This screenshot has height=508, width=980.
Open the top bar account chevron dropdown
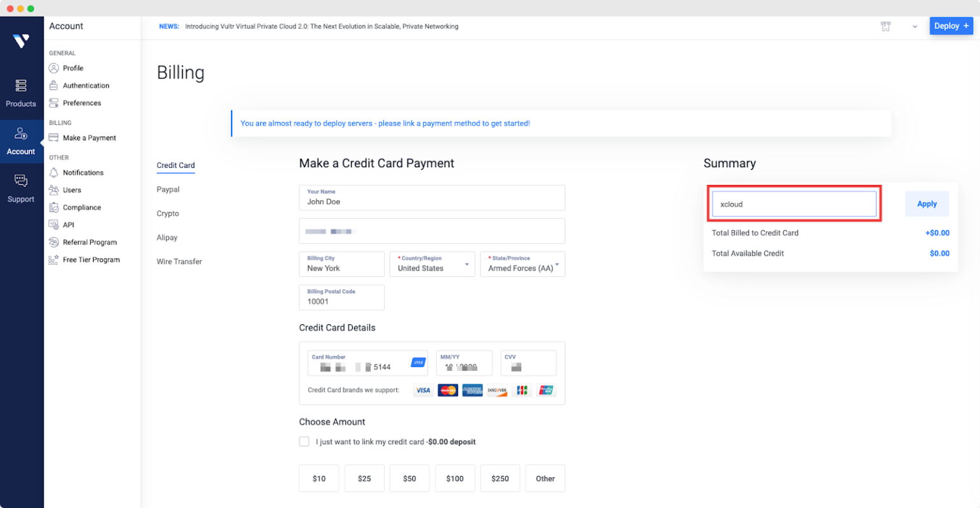pos(915,27)
